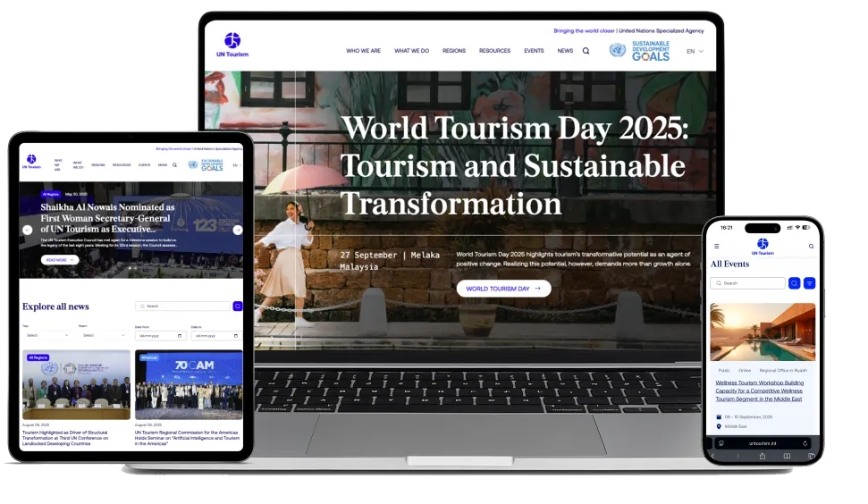This screenshot has height=504, width=868.
Task: Click the WORLD TOURISM DAY button
Action: pyautogui.click(x=503, y=289)
